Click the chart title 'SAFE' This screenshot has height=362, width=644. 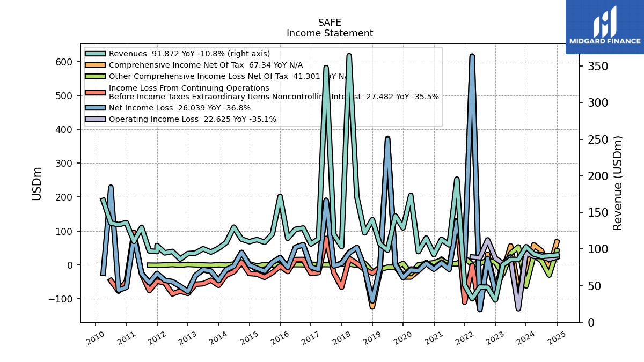330,23
